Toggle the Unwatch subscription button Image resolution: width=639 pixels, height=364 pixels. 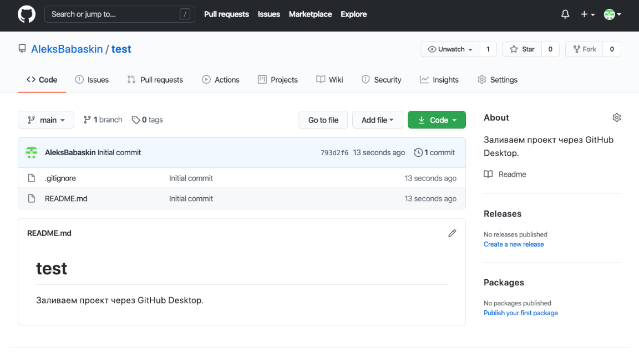(x=450, y=49)
